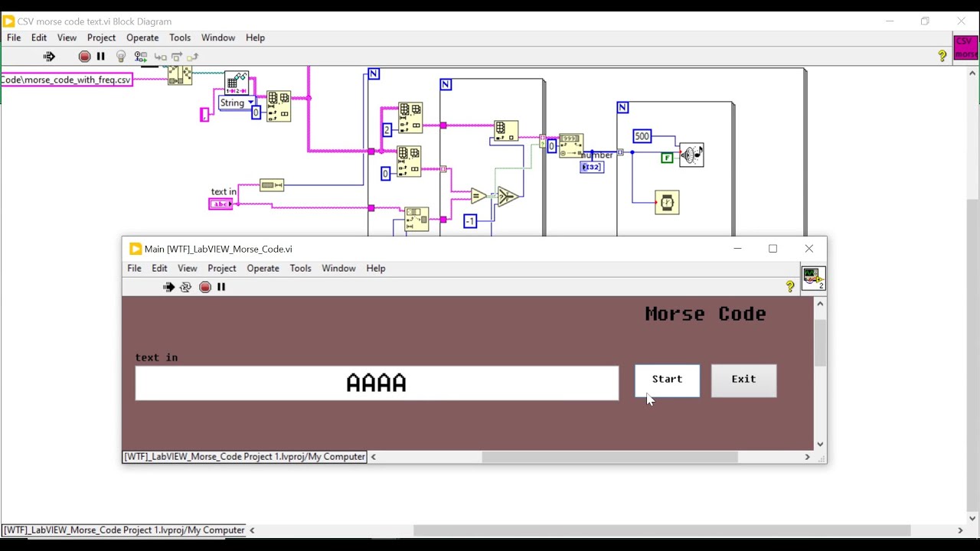Open the Project menu in Main window
Image resolution: width=980 pixels, height=551 pixels.
pos(222,268)
